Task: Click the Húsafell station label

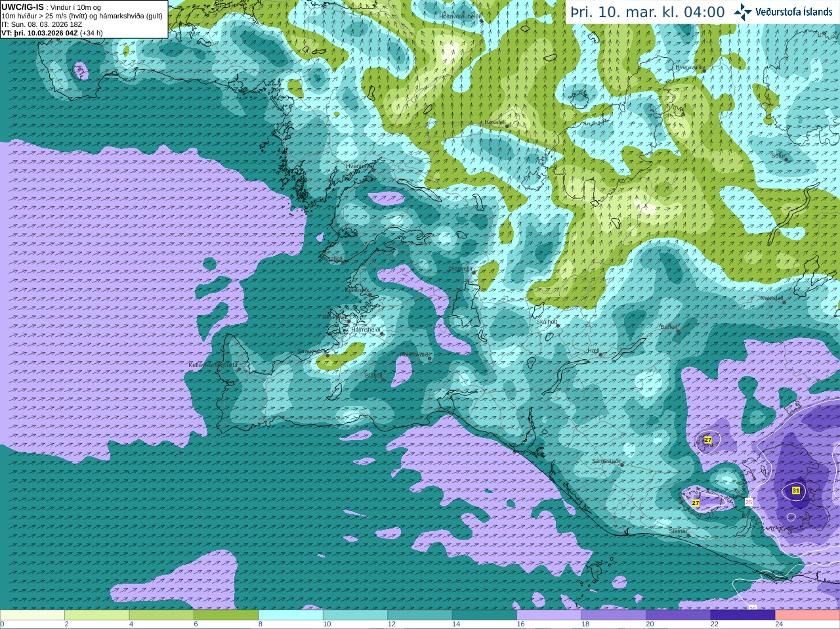Action: coord(495,122)
